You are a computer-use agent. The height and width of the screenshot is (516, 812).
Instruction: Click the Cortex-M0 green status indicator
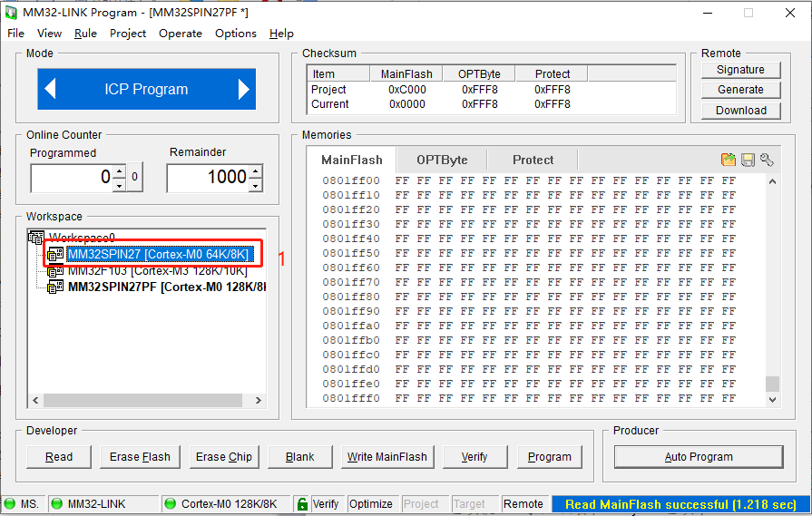170,503
